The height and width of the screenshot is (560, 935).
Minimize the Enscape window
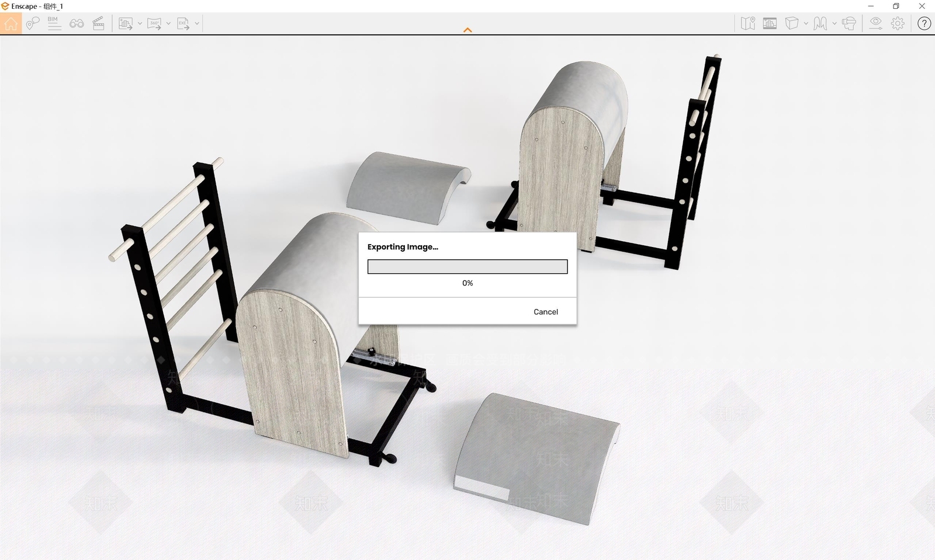pos(871,6)
